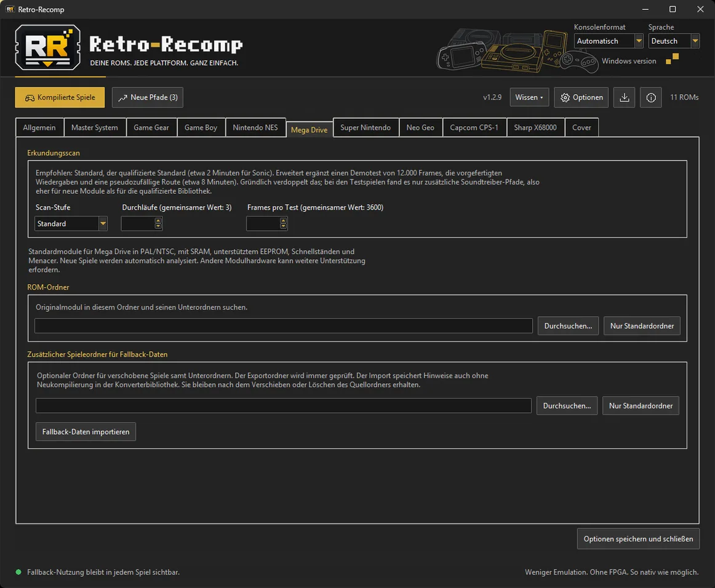Switch to the Master System tab
Image resolution: width=715 pixels, height=588 pixels.
pyautogui.click(x=94, y=128)
